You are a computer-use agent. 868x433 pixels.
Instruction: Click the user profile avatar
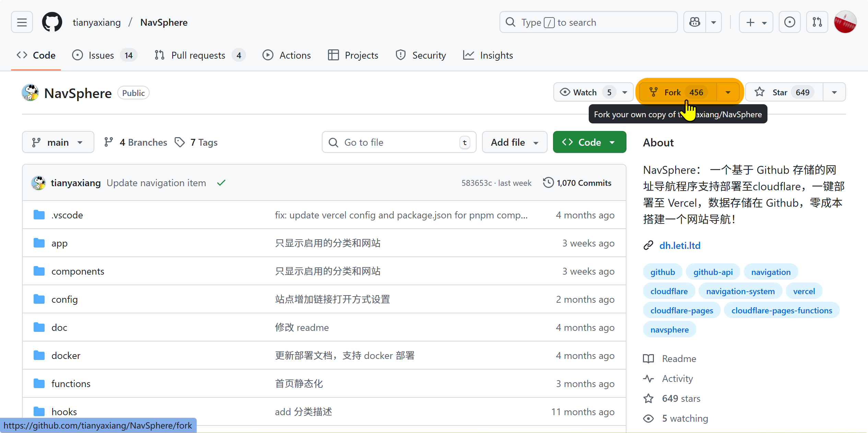pos(845,22)
